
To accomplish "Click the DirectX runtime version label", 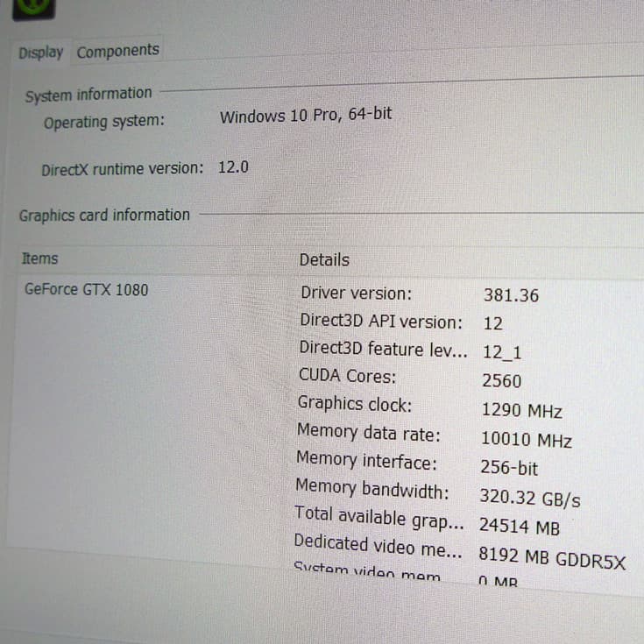I will (123, 169).
